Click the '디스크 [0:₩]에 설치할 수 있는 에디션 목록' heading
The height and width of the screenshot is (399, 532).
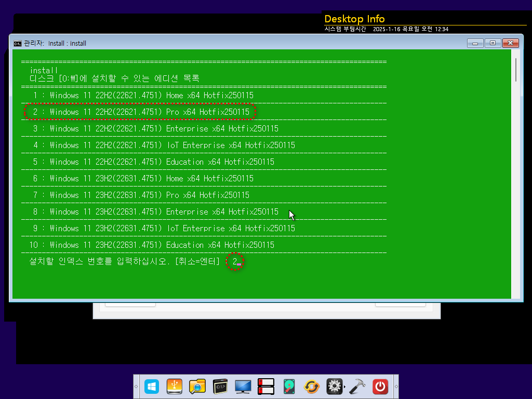point(114,79)
